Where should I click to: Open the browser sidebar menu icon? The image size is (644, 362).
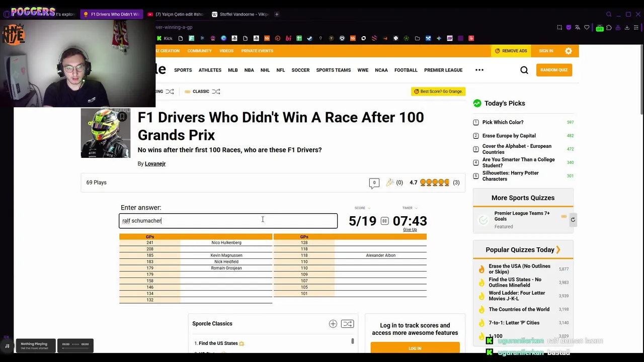tap(636, 28)
